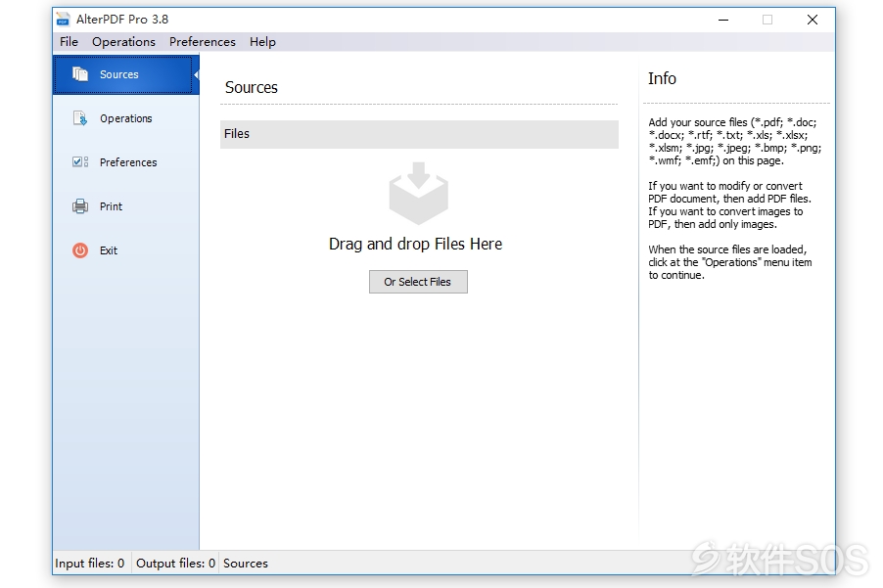Choose the Print sidebar label
The image size is (883, 588).
point(111,206)
